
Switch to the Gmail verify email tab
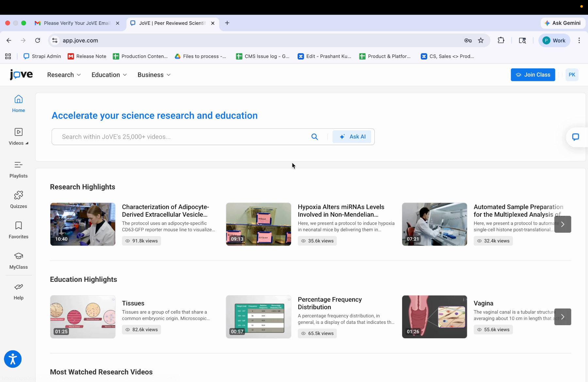(x=77, y=23)
